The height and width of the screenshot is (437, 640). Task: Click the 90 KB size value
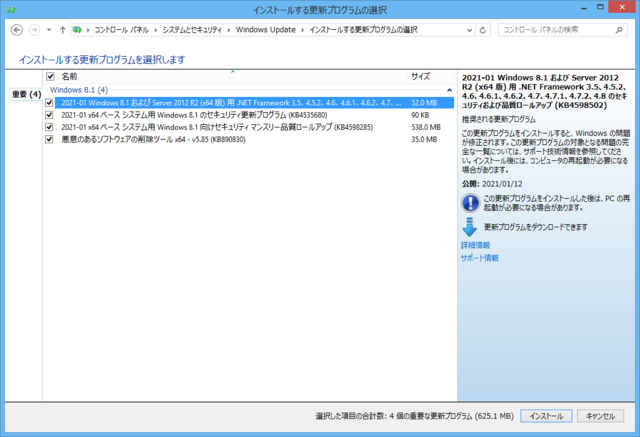coord(420,115)
